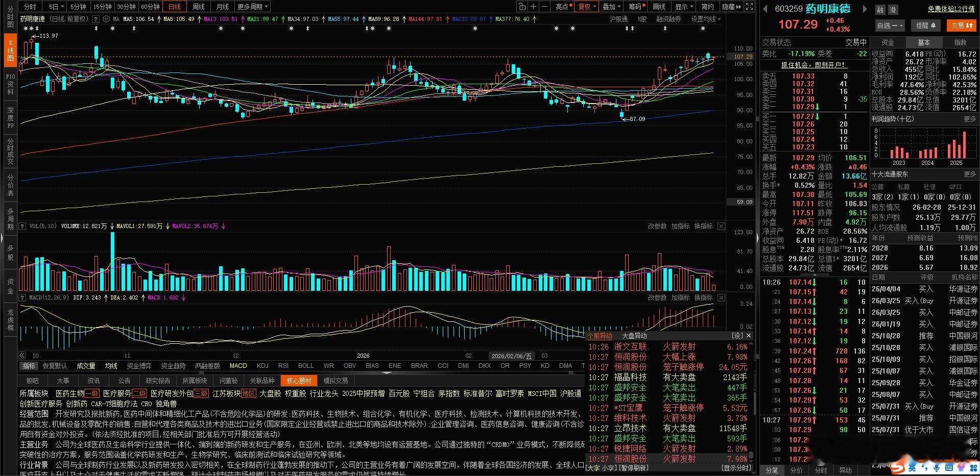Toggle 沪股通 overlay
The width and height of the screenshot is (980, 476).
[618, 19]
